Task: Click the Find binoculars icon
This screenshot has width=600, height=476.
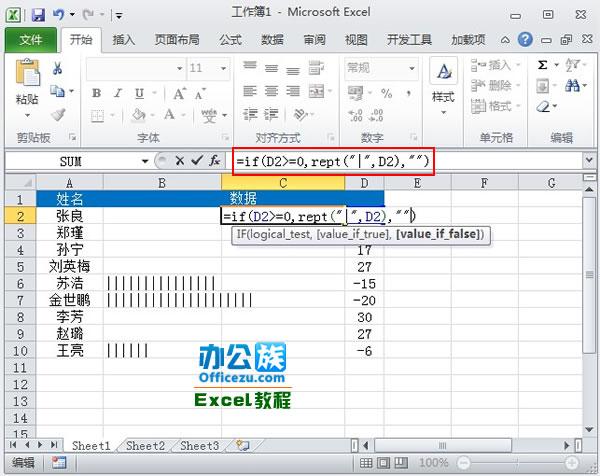Action: click(572, 86)
